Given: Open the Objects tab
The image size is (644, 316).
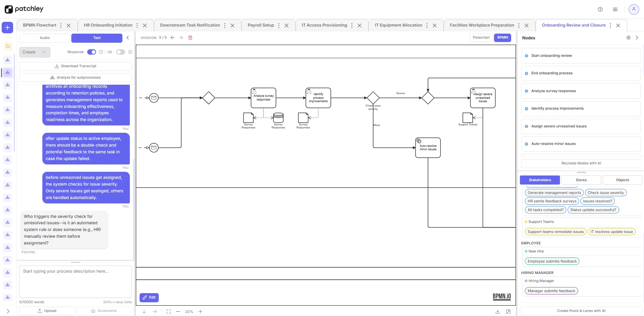Looking at the screenshot, I should tap(622, 180).
